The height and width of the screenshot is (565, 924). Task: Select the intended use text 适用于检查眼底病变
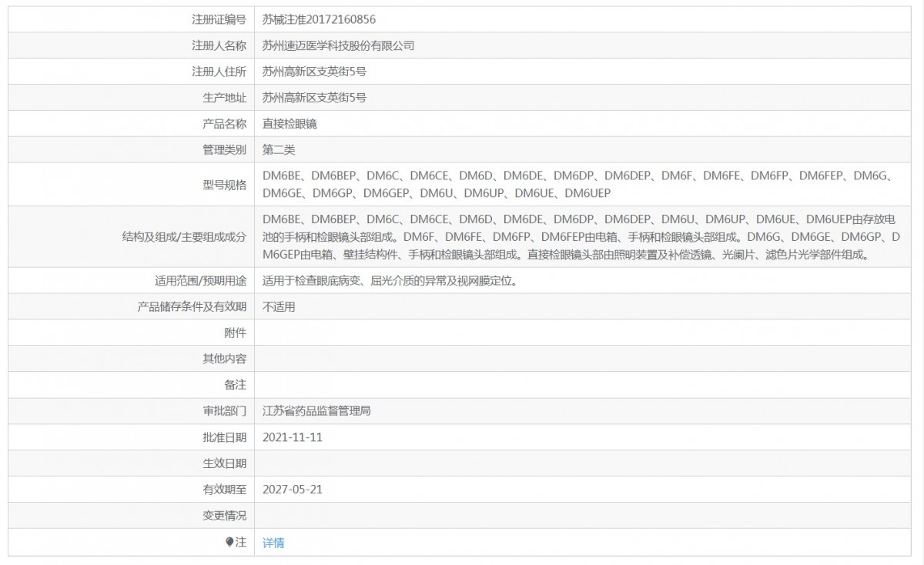point(312,280)
